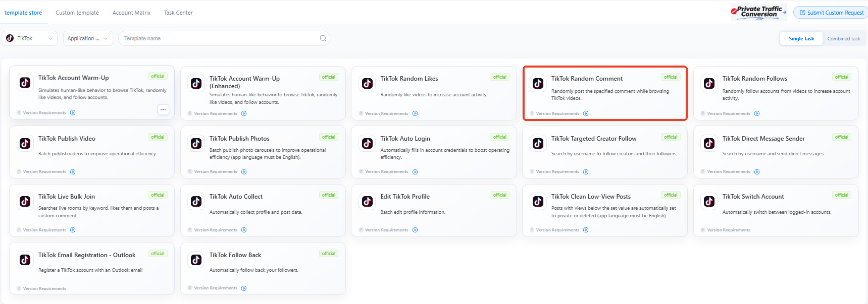Click the TikTok Random Likes icon
The height and width of the screenshot is (304, 868).
367,83
